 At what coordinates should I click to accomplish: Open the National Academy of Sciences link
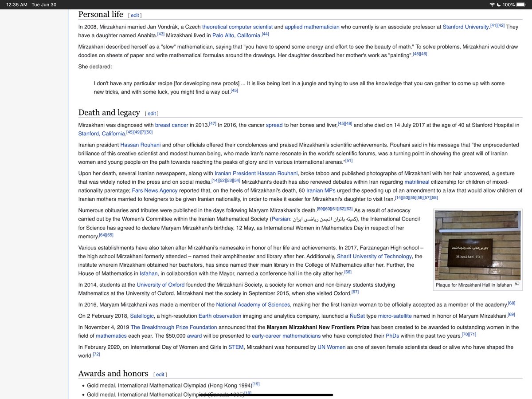(x=253, y=304)
